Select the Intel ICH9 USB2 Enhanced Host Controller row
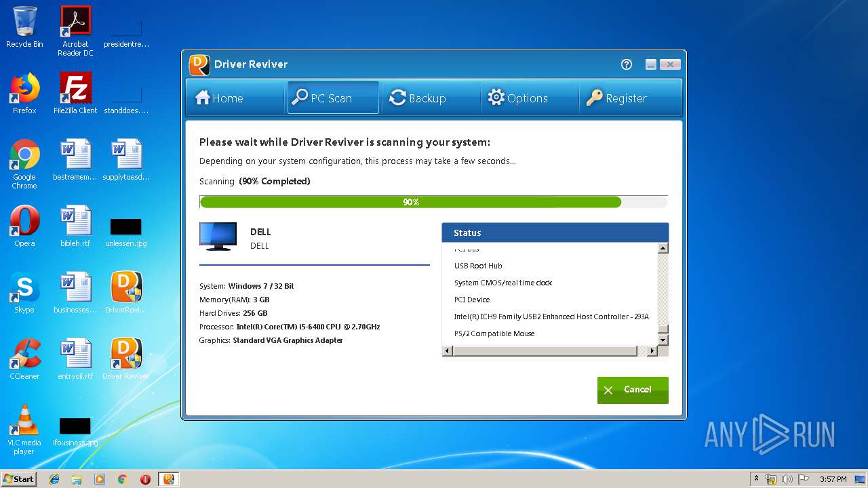 click(x=551, y=317)
